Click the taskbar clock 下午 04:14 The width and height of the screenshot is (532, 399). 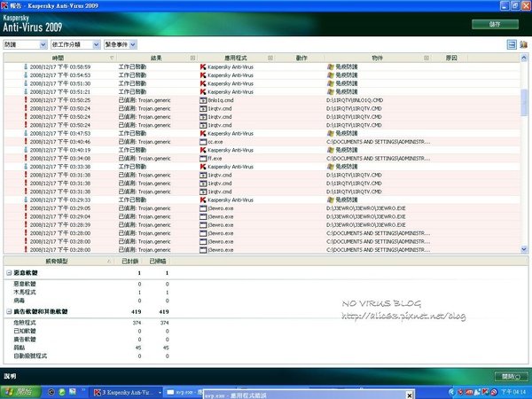(513, 392)
